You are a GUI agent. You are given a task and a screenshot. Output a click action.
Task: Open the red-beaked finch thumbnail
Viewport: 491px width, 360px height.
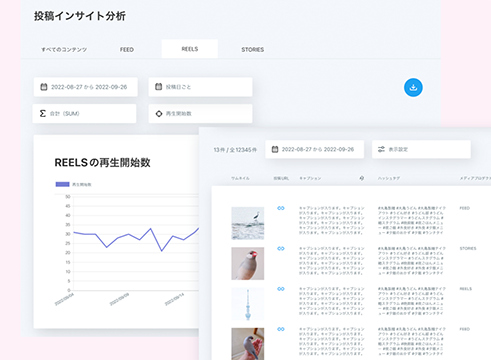248,263
